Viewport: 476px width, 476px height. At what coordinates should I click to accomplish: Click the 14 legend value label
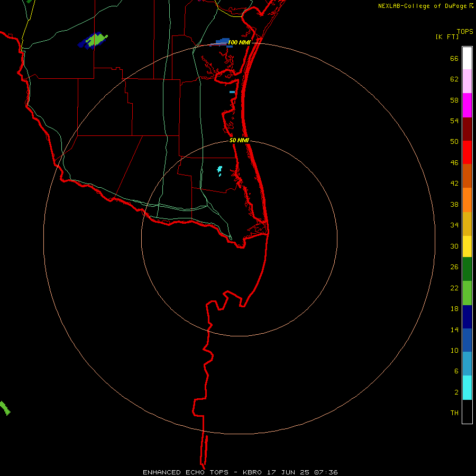pos(454,329)
